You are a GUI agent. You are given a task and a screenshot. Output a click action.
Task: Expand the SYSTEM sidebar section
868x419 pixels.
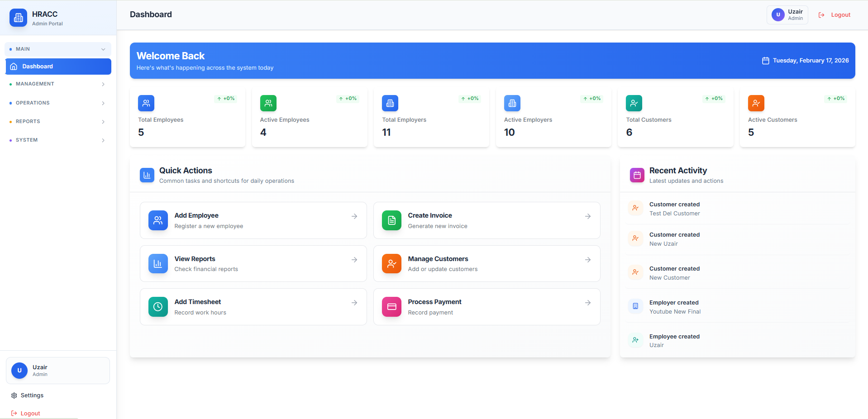pos(57,140)
